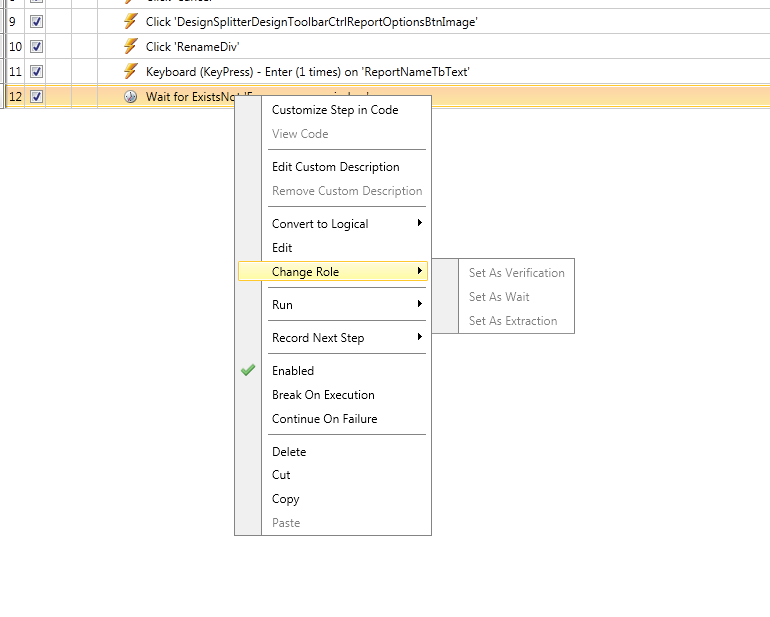Select the Click 'RenameDiv' step
The height and width of the screenshot is (617, 770).
[x=195, y=46]
